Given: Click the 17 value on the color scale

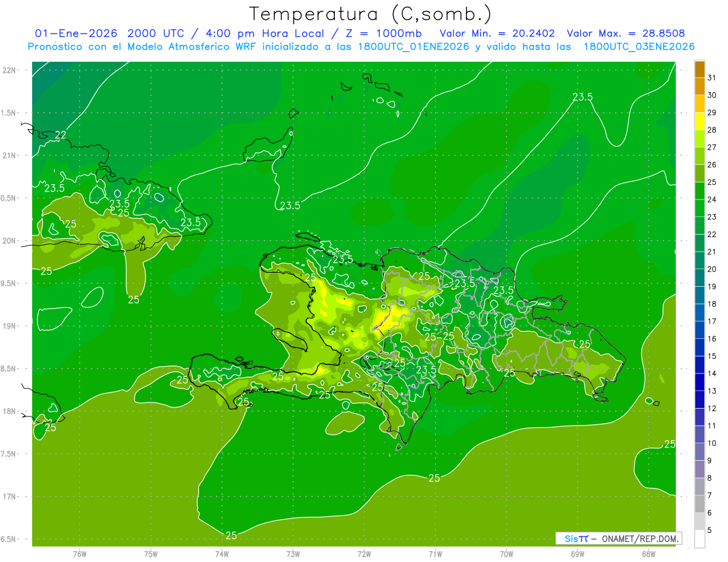Looking at the screenshot, I should click(x=712, y=321).
